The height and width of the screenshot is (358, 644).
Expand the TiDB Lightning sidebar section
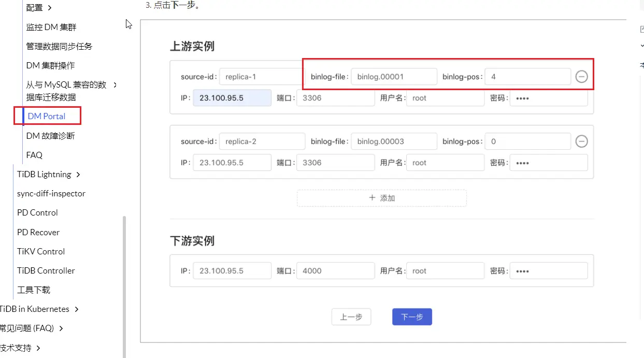coord(78,175)
